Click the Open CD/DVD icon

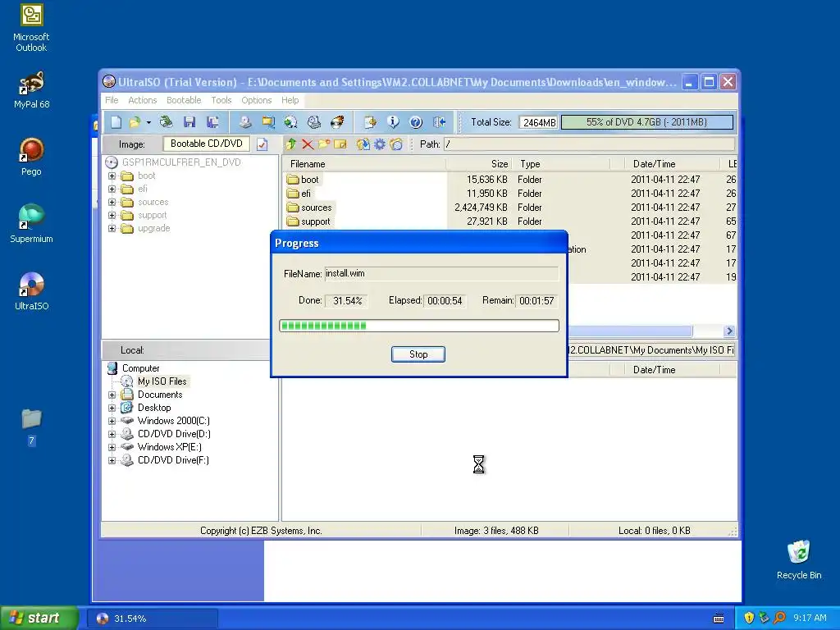pos(167,122)
